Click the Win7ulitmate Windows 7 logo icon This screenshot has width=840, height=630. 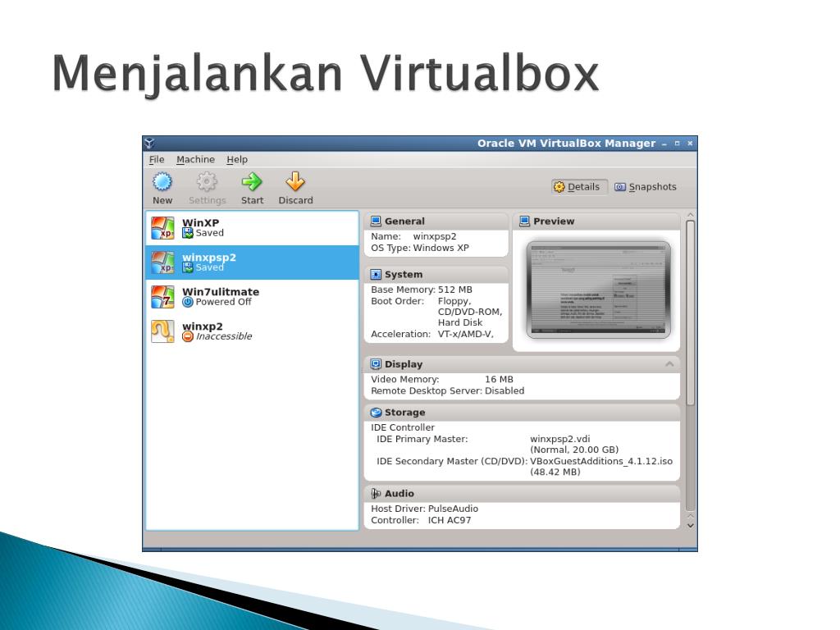pyautogui.click(x=162, y=296)
